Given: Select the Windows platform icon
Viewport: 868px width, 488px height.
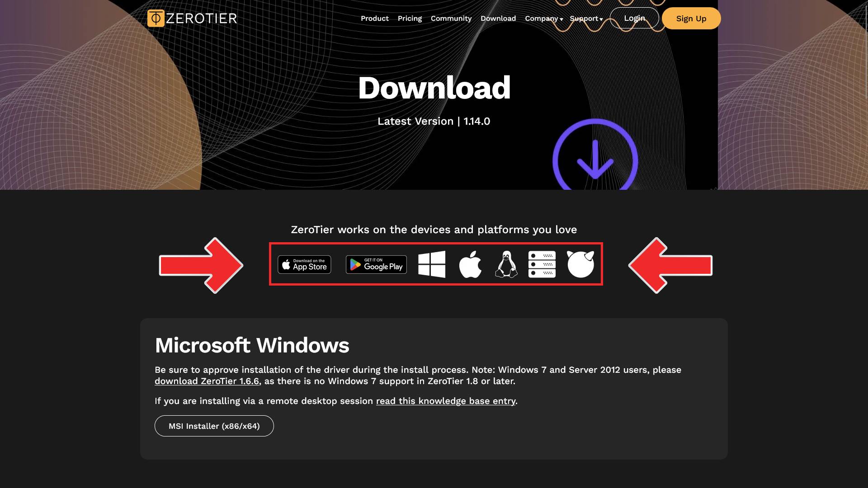Looking at the screenshot, I should (x=432, y=264).
